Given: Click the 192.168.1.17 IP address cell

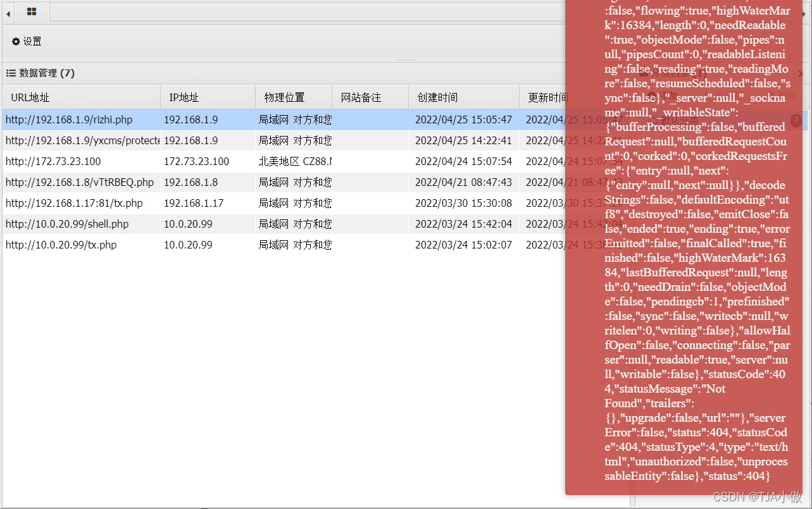Looking at the screenshot, I should pos(208,203).
